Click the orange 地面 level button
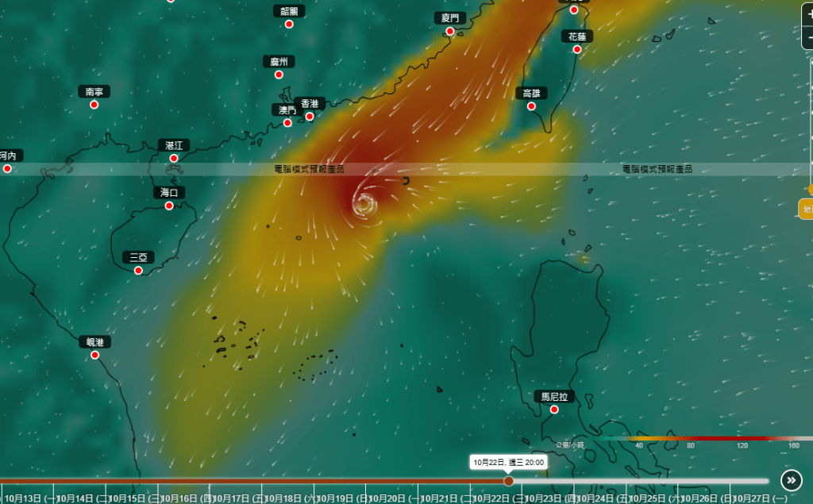The image size is (813, 504). pos(806,210)
